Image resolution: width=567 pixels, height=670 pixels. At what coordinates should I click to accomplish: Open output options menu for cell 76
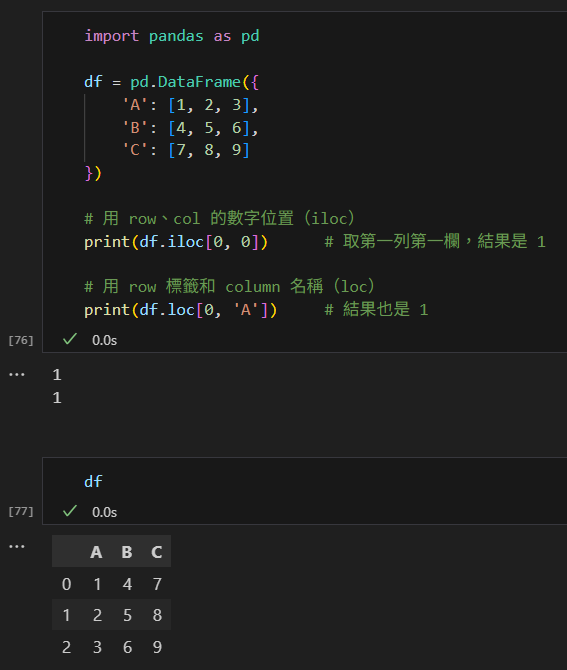pyautogui.click(x=17, y=375)
